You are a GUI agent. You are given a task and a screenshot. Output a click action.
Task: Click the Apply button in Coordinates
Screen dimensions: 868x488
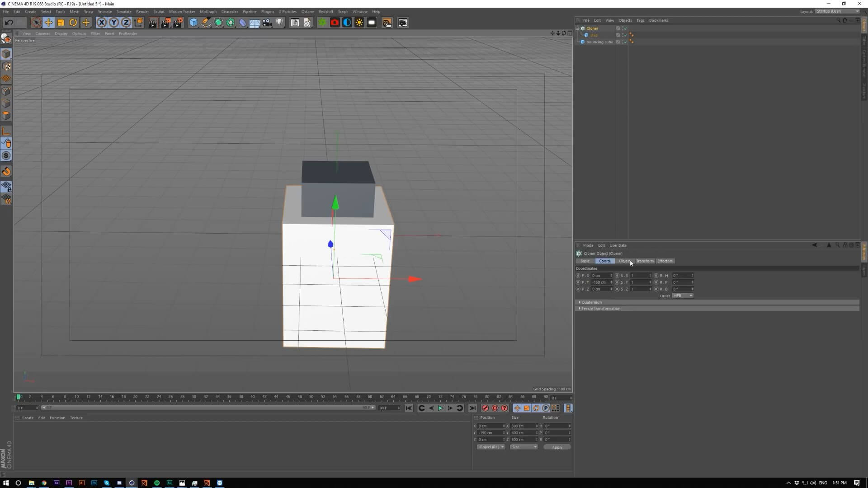point(557,447)
